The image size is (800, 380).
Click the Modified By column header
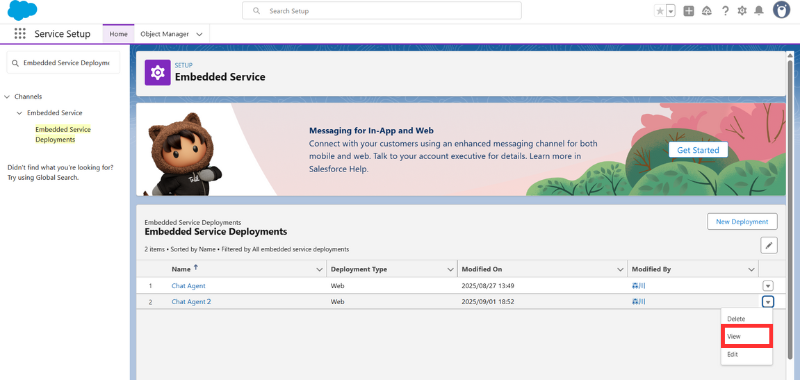tap(651, 269)
